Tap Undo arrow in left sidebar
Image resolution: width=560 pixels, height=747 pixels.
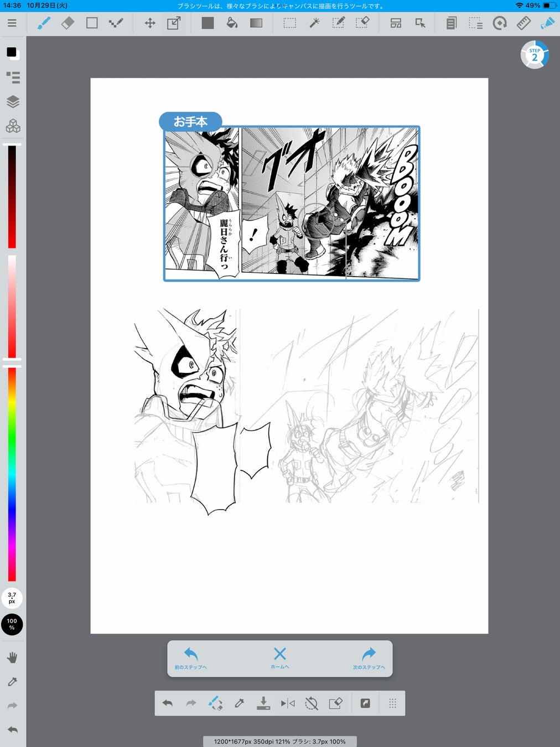tap(12, 730)
